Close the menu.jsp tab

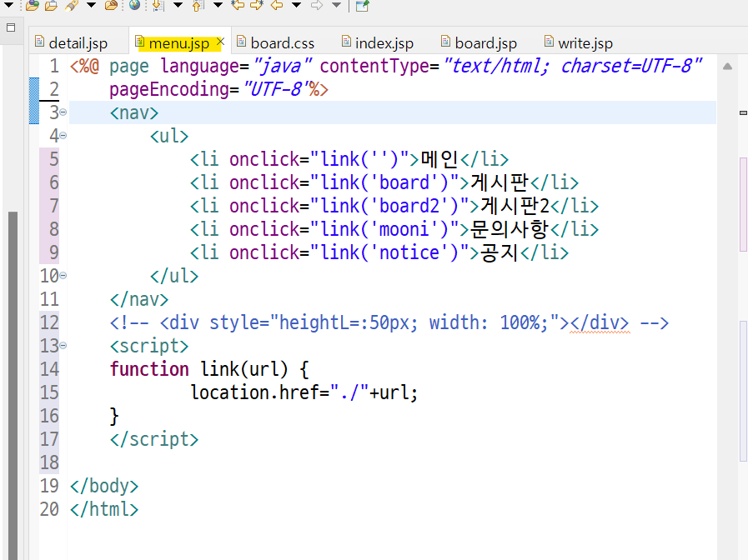(220, 42)
